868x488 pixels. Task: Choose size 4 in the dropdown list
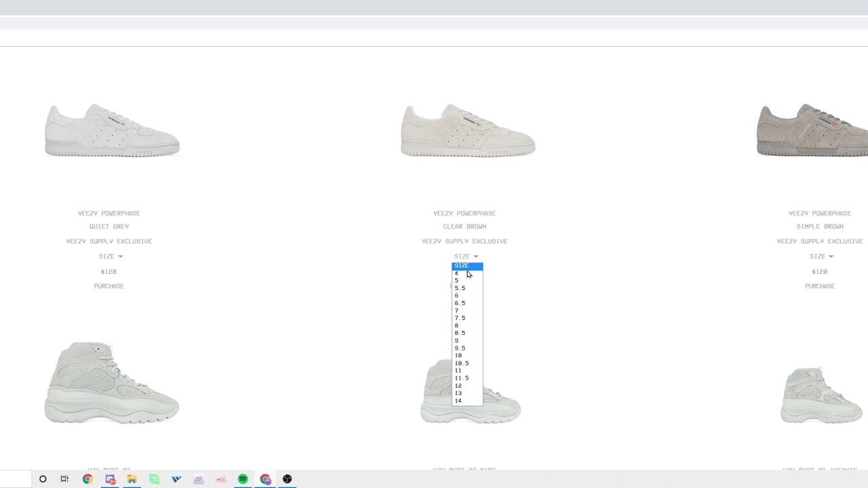[x=467, y=273]
